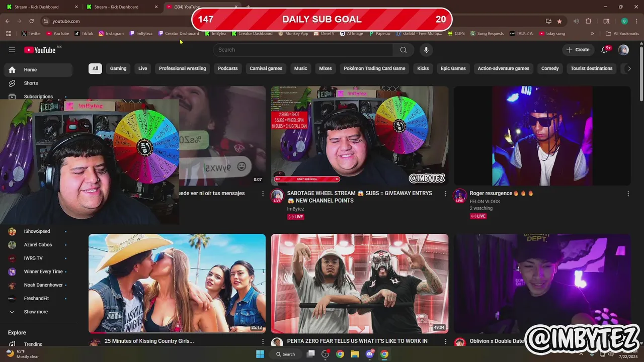Open the FreshandFit subscription
Image resolution: width=644 pixels, height=362 pixels.
[38, 298]
